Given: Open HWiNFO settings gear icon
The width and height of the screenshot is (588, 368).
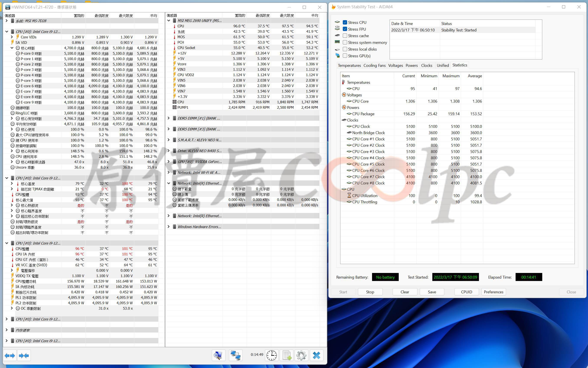Looking at the screenshot, I should (301, 356).
